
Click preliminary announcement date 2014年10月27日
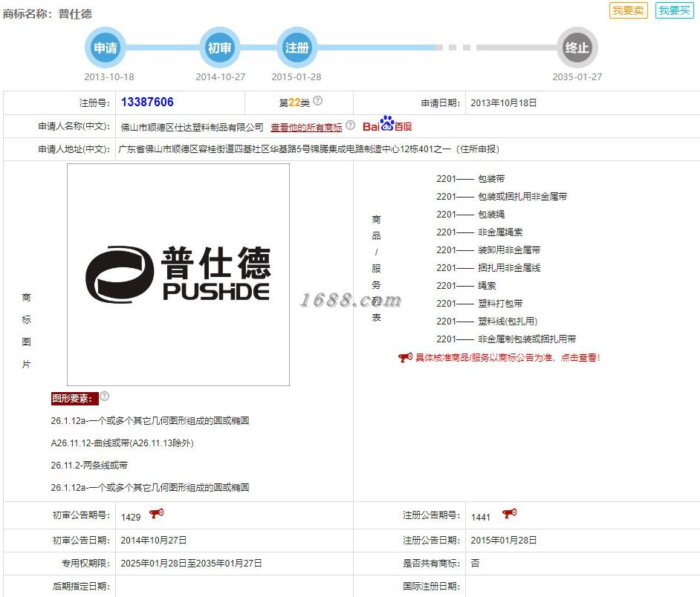pyautogui.click(x=154, y=541)
